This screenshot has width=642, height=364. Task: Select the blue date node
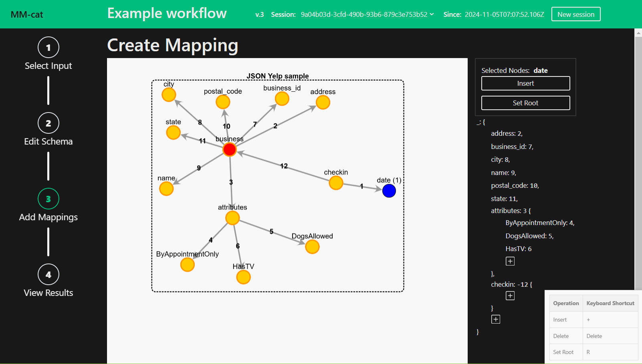click(x=389, y=191)
